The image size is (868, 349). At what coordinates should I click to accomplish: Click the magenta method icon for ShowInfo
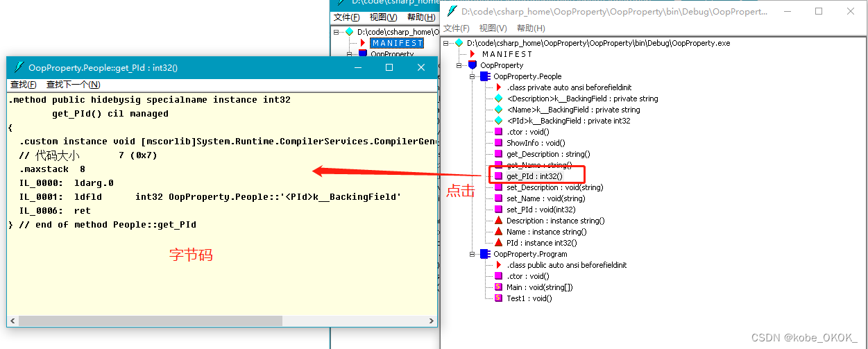point(498,143)
